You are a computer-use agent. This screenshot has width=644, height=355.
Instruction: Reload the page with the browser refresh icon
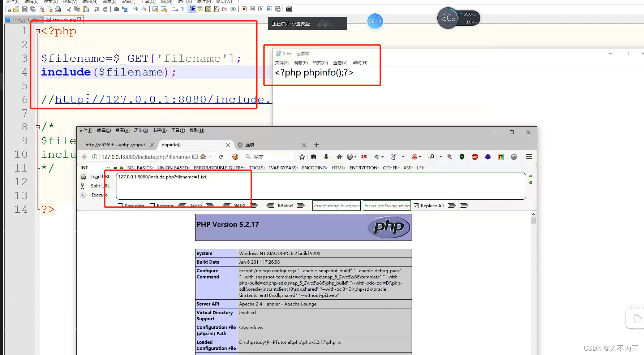(221, 157)
